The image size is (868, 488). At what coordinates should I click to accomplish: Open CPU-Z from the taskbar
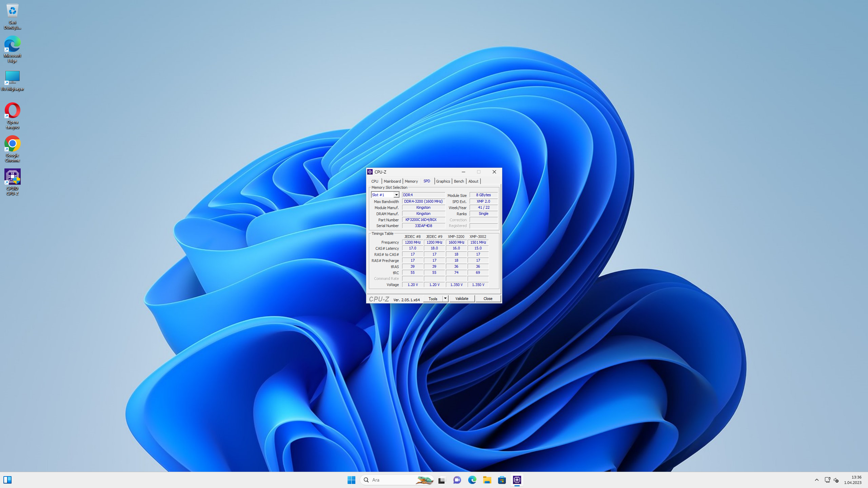click(517, 480)
